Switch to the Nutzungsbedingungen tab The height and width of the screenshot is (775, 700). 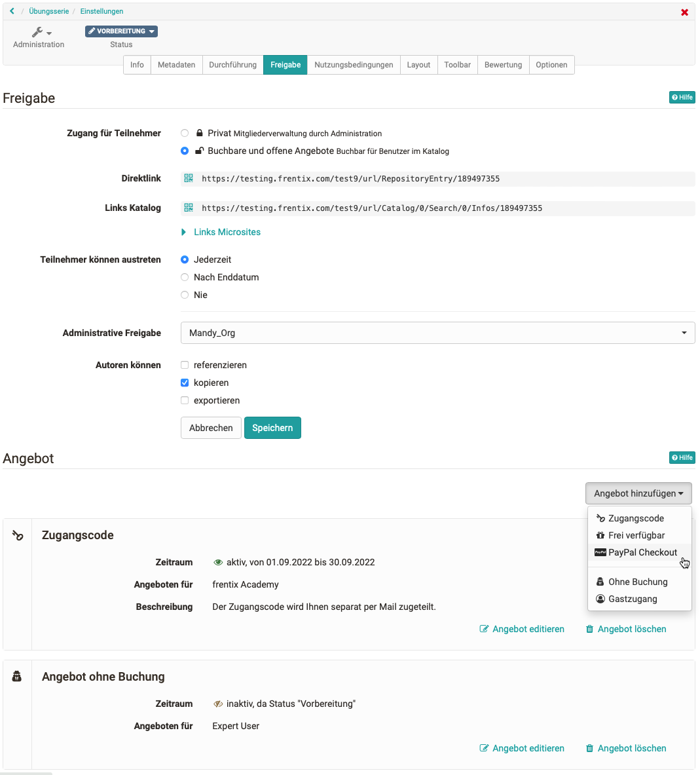[x=354, y=65]
